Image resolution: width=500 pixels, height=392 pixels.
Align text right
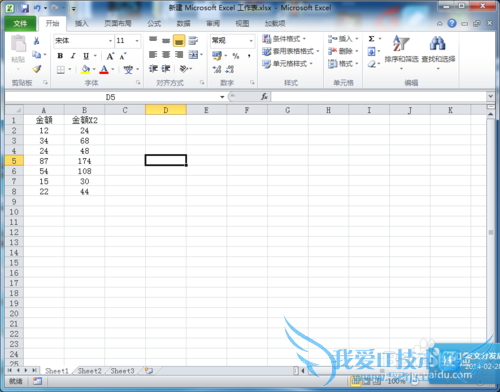tap(179, 54)
